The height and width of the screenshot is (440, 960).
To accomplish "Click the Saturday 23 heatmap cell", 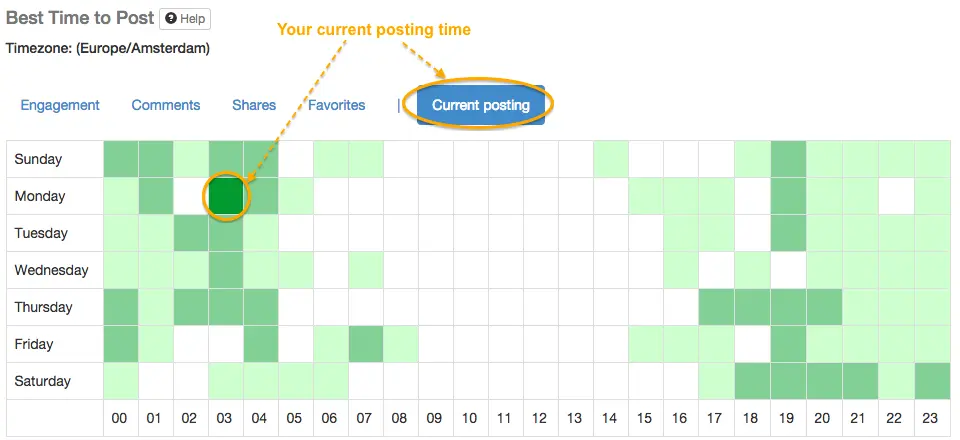I will coord(932,381).
